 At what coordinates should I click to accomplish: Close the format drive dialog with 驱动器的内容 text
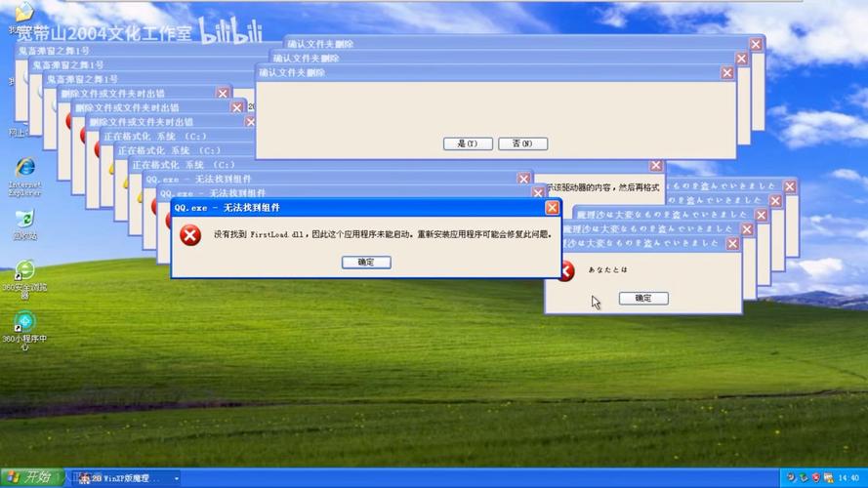tap(656, 166)
